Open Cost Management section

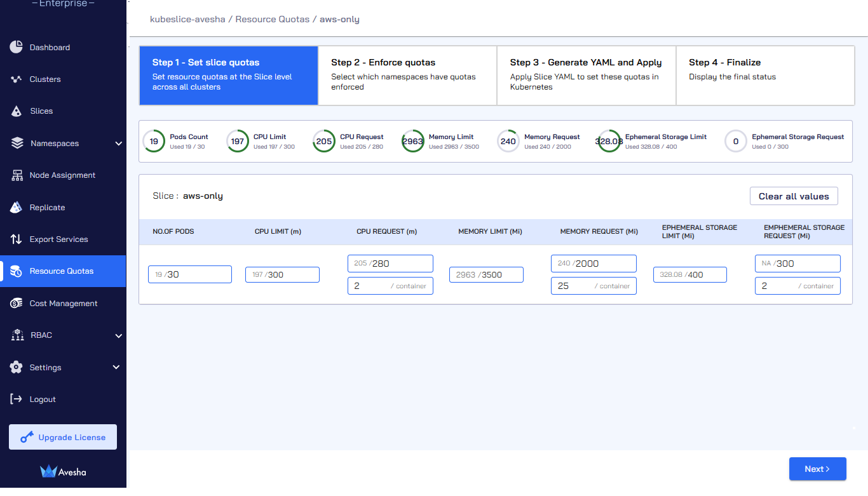tap(64, 304)
